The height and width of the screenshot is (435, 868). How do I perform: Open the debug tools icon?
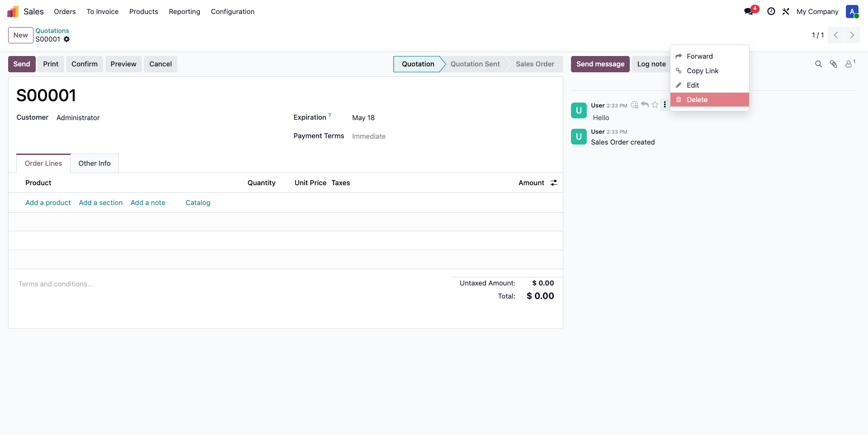(786, 11)
